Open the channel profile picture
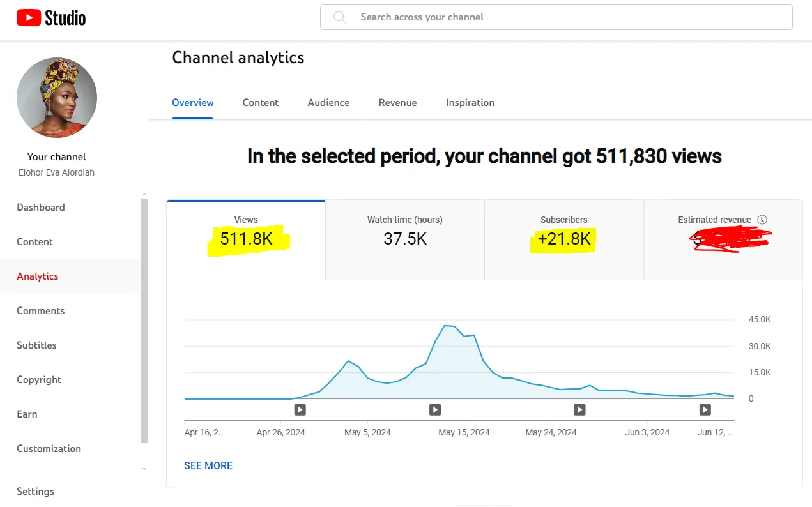 pos(57,98)
